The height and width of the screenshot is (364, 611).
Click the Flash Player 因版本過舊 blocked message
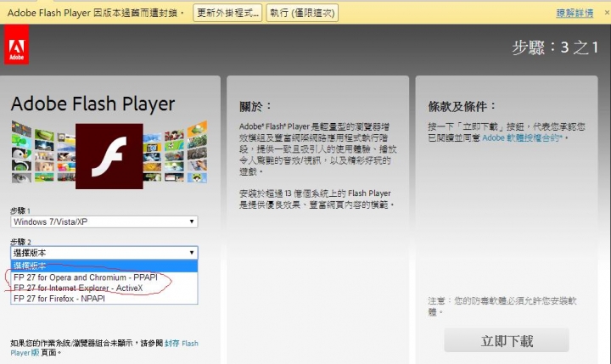click(95, 13)
